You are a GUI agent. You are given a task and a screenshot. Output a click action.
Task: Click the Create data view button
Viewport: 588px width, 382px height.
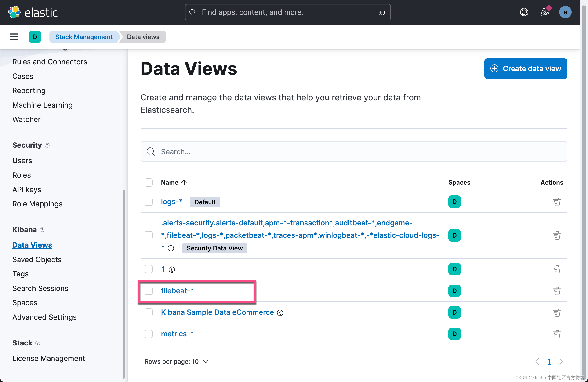coord(526,69)
